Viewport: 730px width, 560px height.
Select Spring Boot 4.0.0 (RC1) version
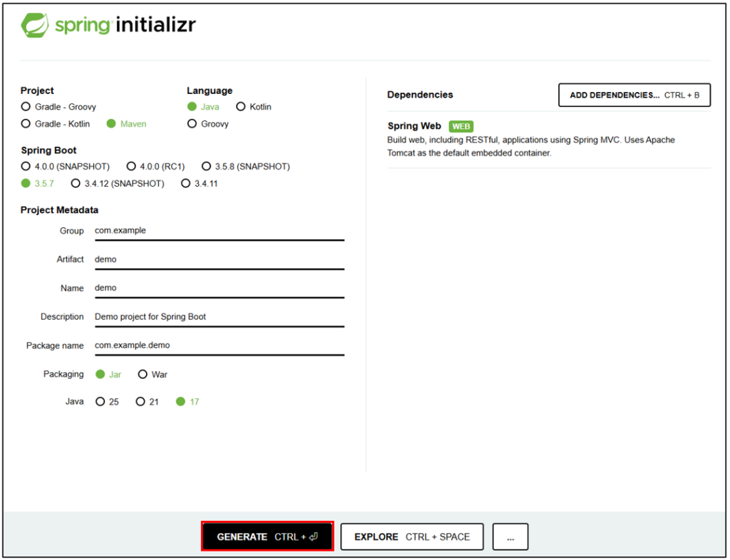(x=131, y=167)
